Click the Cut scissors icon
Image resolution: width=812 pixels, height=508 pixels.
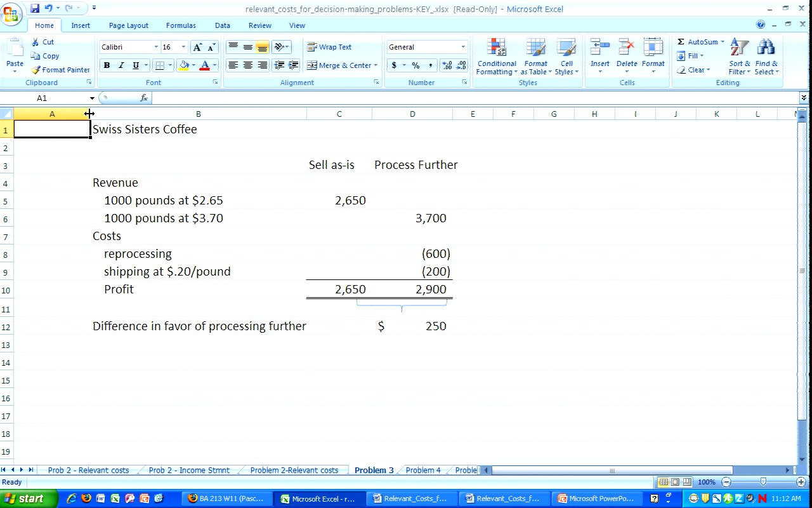click(x=36, y=42)
